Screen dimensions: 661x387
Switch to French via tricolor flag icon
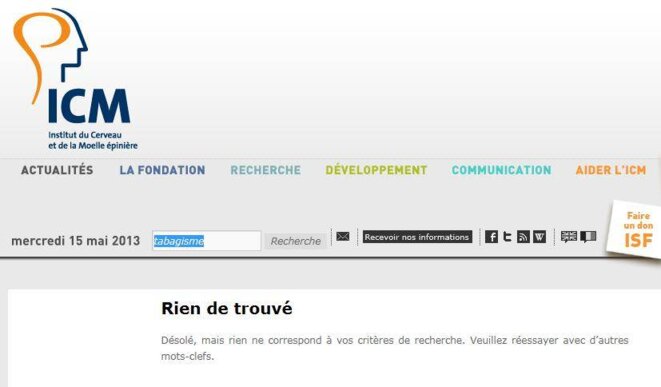(x=588, y=236)
